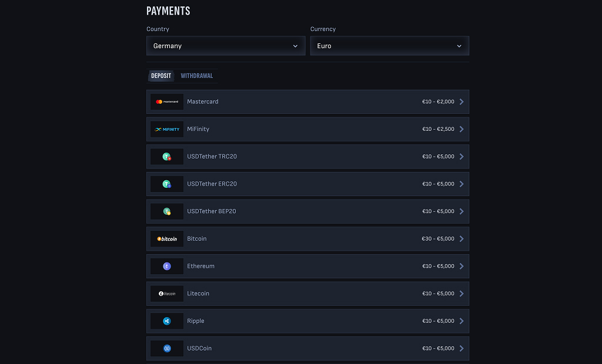602x364 pixels.
Task: Select the MiFinity deposit option
Action: point(307,129)
